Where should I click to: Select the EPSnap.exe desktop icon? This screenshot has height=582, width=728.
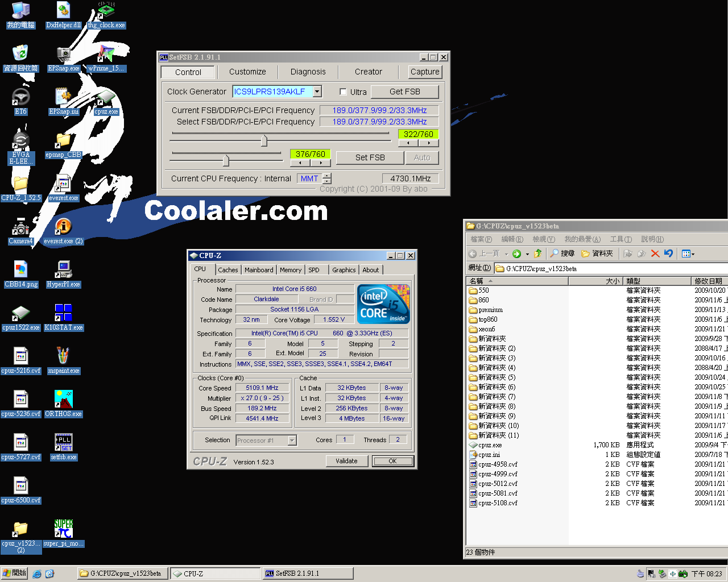point(64,59)
